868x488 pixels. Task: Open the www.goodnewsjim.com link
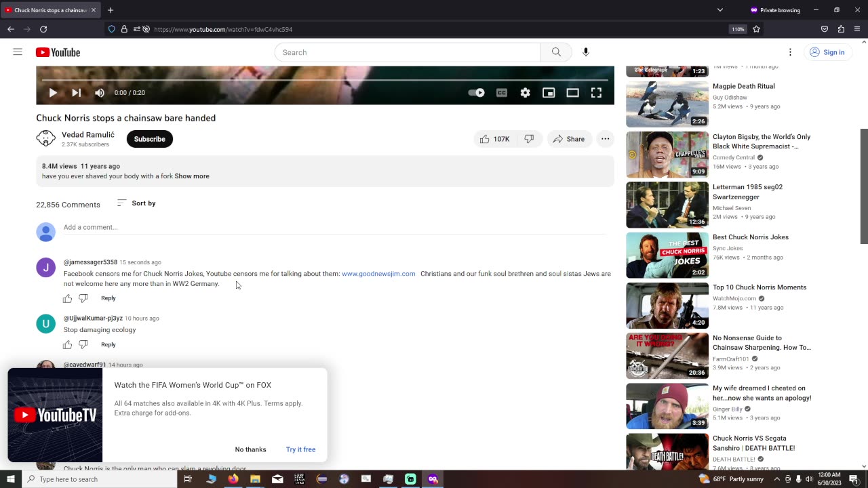[378, 274]
